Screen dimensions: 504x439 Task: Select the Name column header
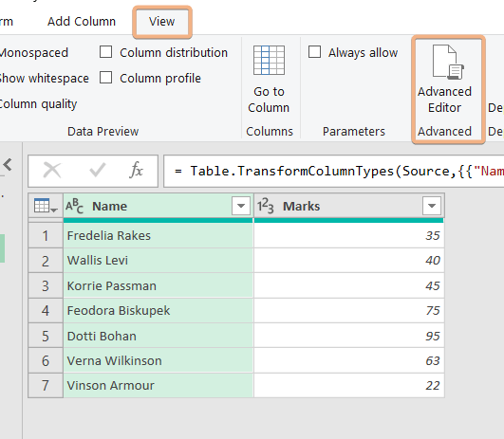(x=158, y=206)
